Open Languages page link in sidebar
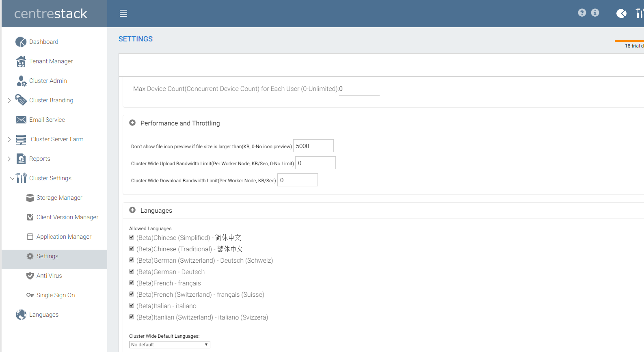The image size is (644, 352). (x=44, y=315)
